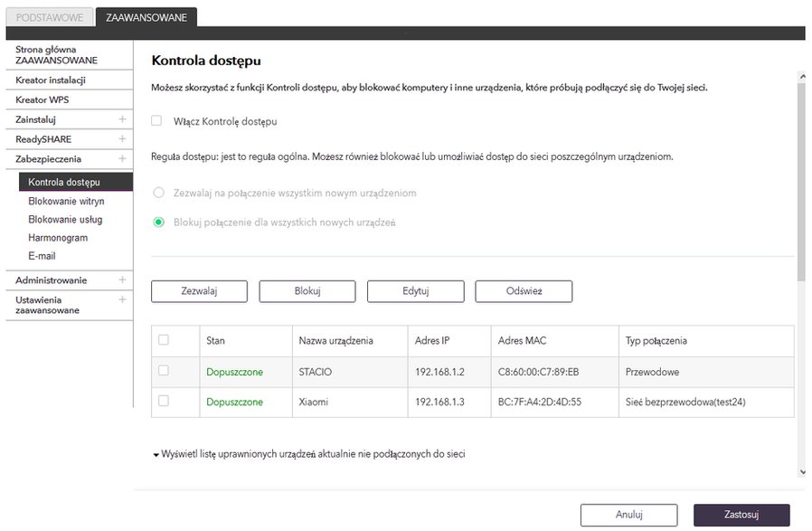Open the Harmonogram menu item
812x531 pixels.
click(x=58, y=238)
